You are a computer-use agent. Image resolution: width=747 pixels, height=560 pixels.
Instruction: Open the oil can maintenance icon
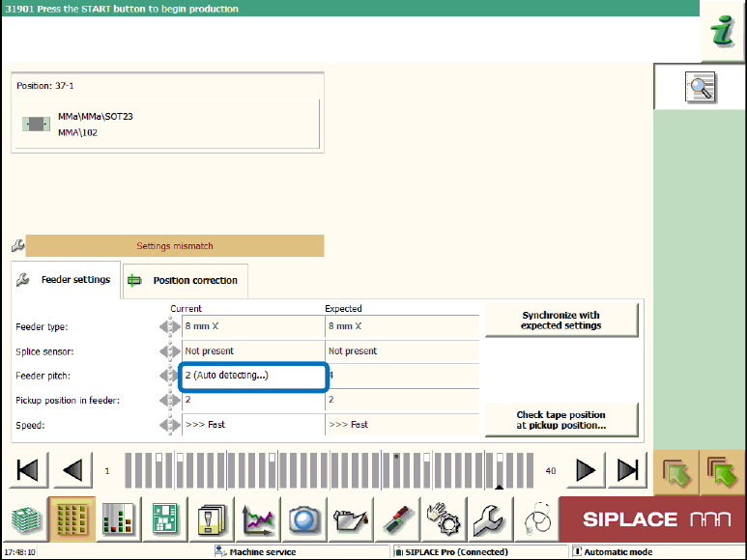tap(351, 519)
